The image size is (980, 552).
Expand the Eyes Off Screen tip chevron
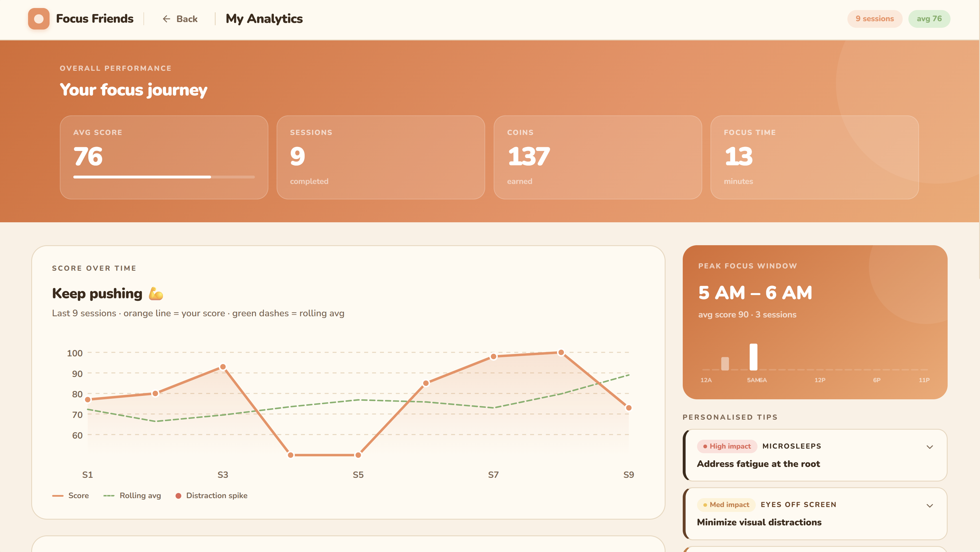click(x=929, y=506)
